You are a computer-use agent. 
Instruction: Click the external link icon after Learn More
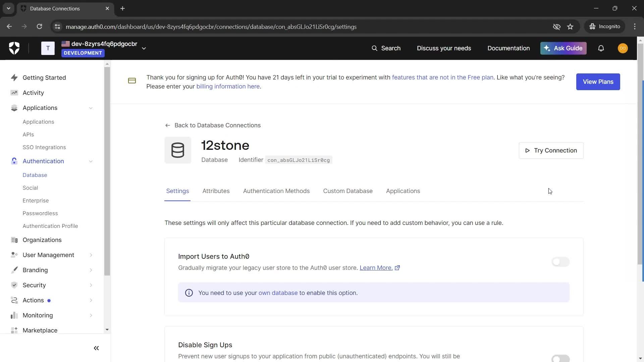[397, 268]
